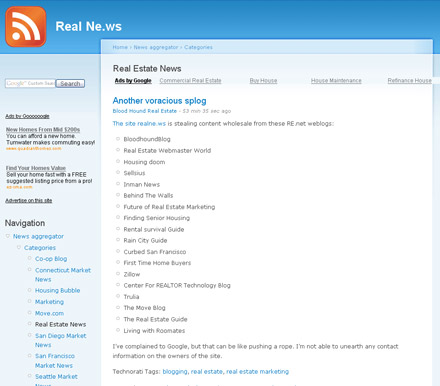
Task: Click BloodhoundBlog list entry
Action: (147, 139)
